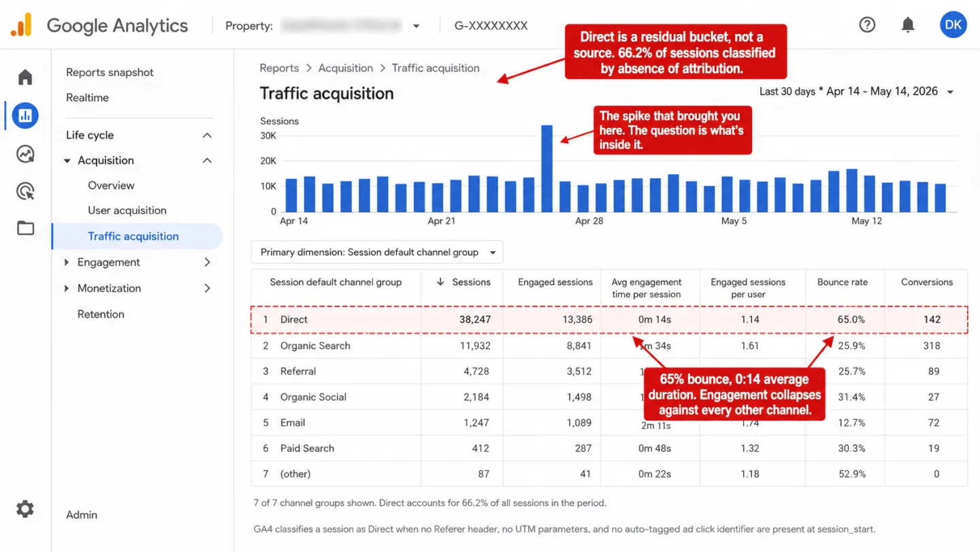This screenshot has width=980, height=552.
Task: Click Reports breadcrumb link
Action: click(x=279, y=68)
